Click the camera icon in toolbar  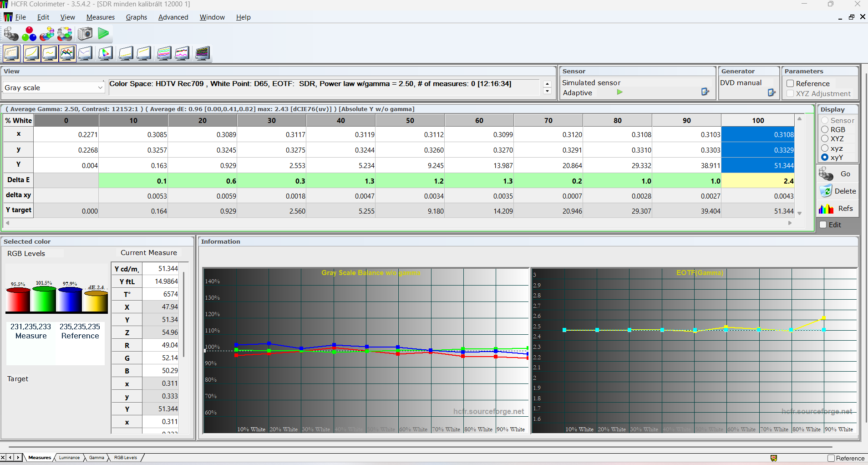pos(85,34)
